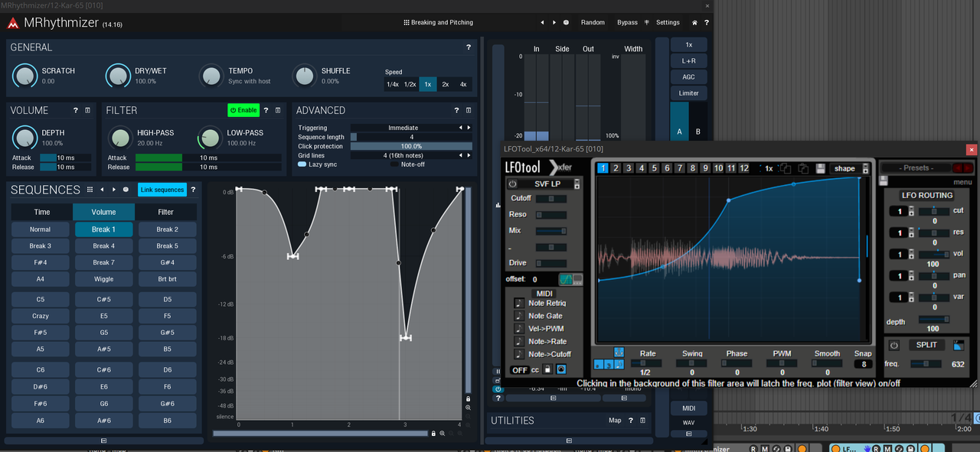This screenshot has height=452, width=980.
Task: Select the Break 4 sequence
Action: click(x=103, y=246)
